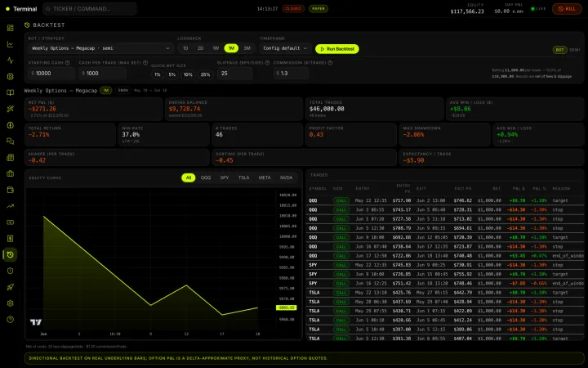The width and height of the screenshot is (588, 368).
Task: Click the Profit Factor 0.43 value
Action: click(316, 134)
